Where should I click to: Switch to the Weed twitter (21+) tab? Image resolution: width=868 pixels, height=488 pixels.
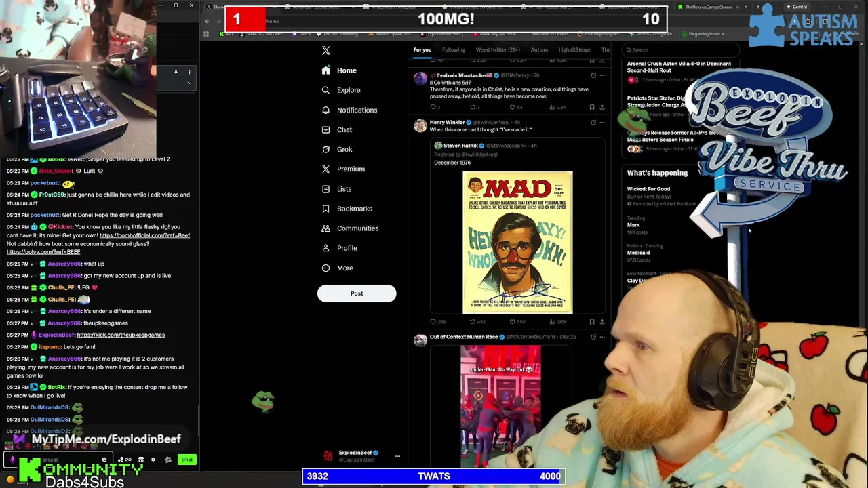(498, 49)
